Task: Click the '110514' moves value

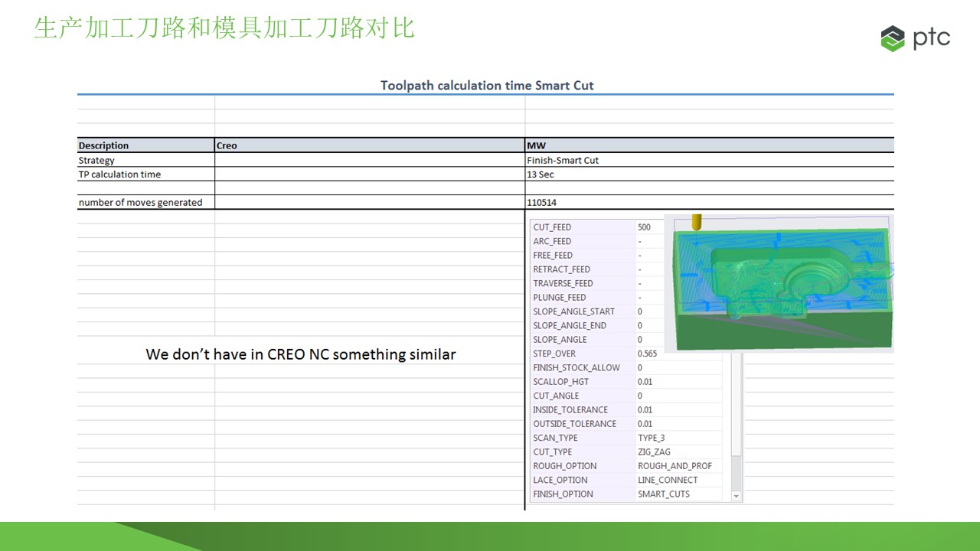Action: (542, 202)
